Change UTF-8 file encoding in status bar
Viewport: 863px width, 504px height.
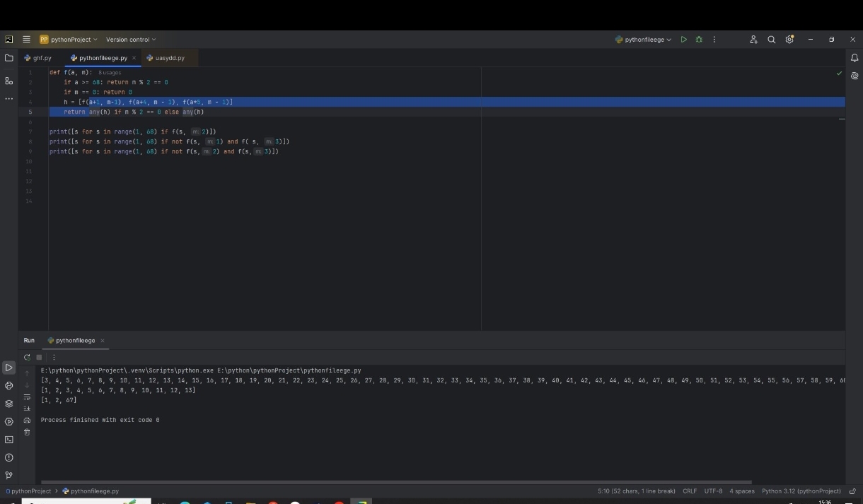pos(713,491)
